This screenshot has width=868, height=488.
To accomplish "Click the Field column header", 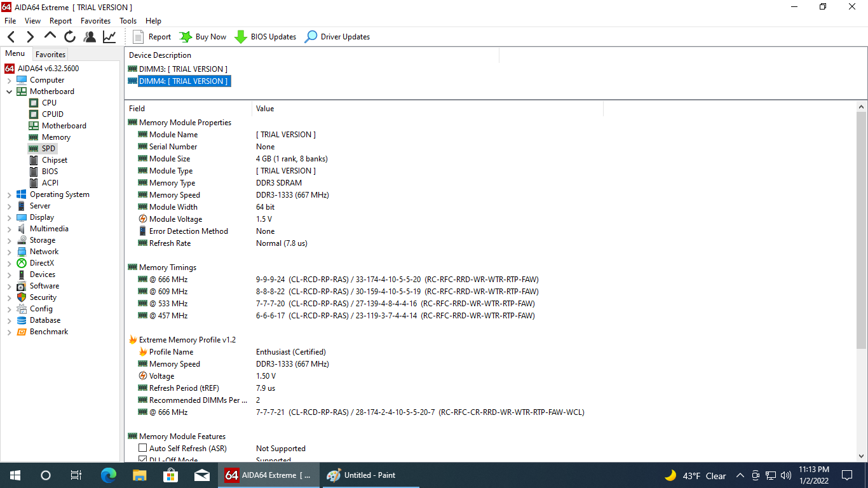I will click(x=188, y=109).
